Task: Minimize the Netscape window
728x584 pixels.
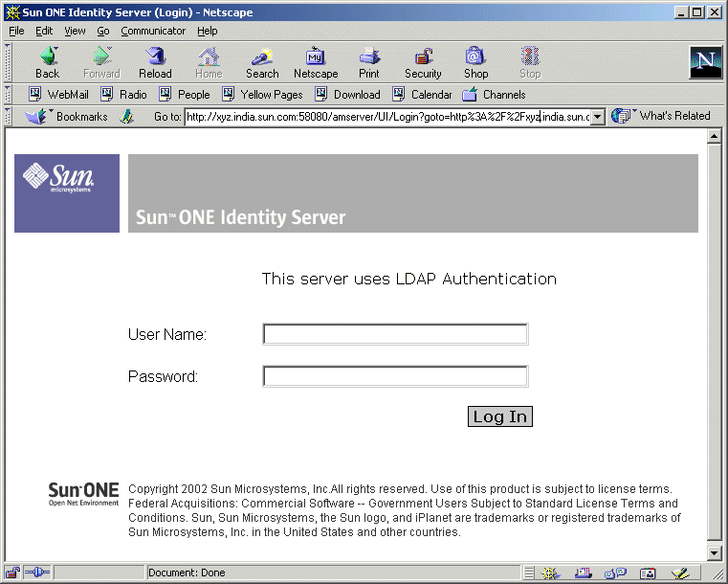Action: point(680,12)
